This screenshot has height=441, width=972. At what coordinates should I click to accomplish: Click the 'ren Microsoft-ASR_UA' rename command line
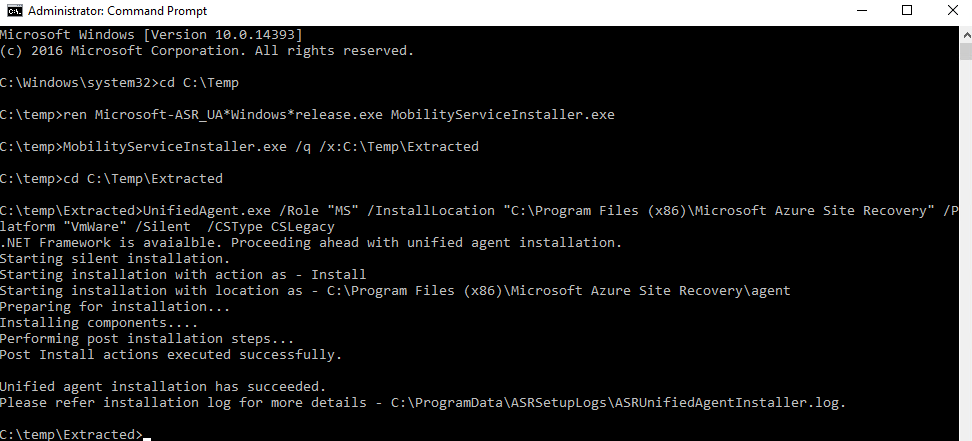(x=307, y=115)
